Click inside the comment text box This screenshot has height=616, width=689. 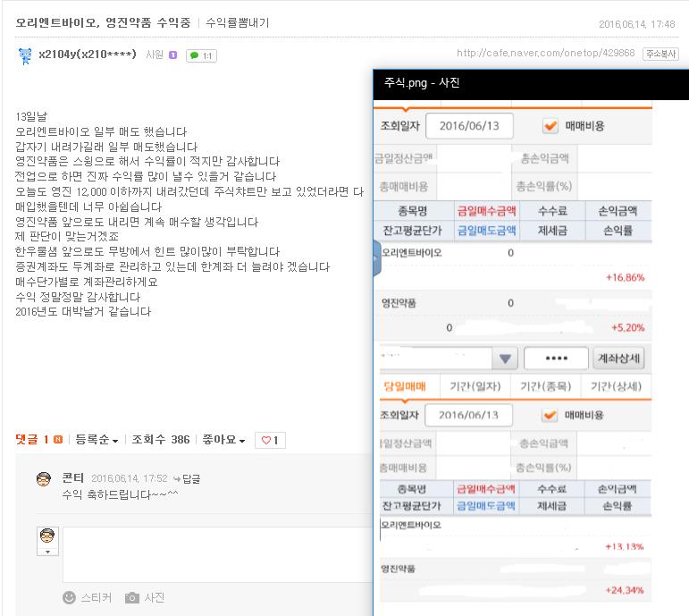click(217, 554)
